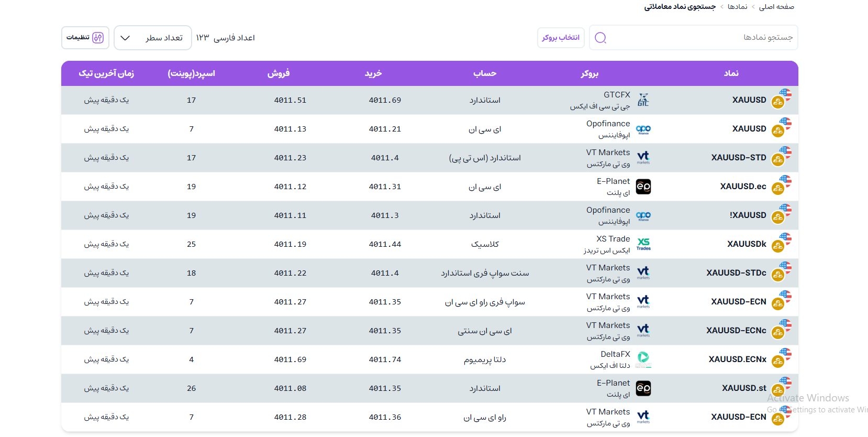Select XAUUSD-STDc symbol name

pos(736,273)
